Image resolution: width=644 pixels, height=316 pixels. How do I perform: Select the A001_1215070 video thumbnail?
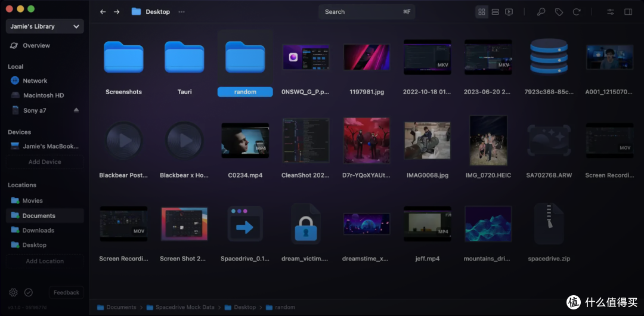click(x=610, y=57)
